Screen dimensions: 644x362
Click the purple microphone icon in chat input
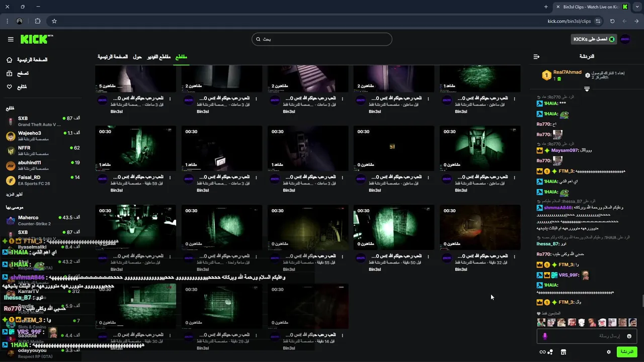tap(545, 336)
